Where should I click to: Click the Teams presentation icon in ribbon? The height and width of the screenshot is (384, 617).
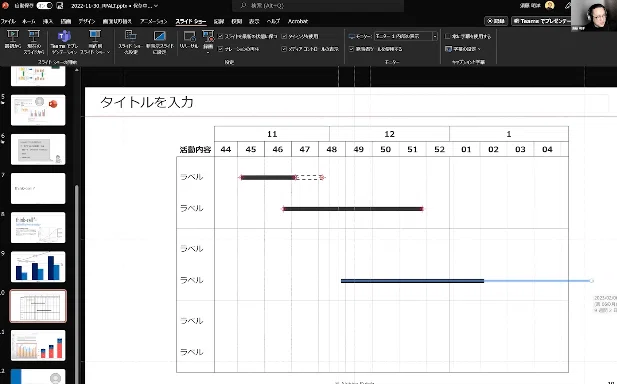pos(64,36)
